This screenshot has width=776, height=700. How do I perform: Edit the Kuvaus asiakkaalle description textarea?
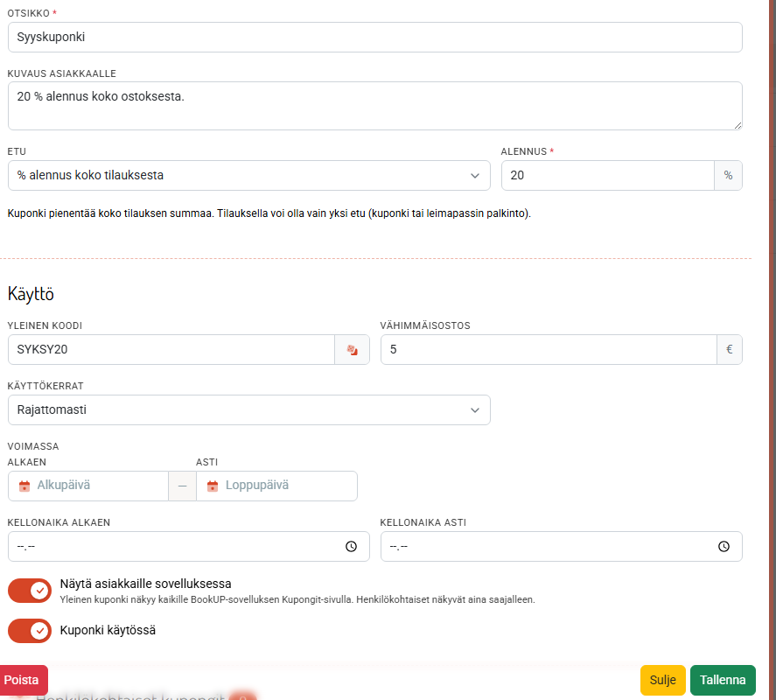(x=375, y=106)
